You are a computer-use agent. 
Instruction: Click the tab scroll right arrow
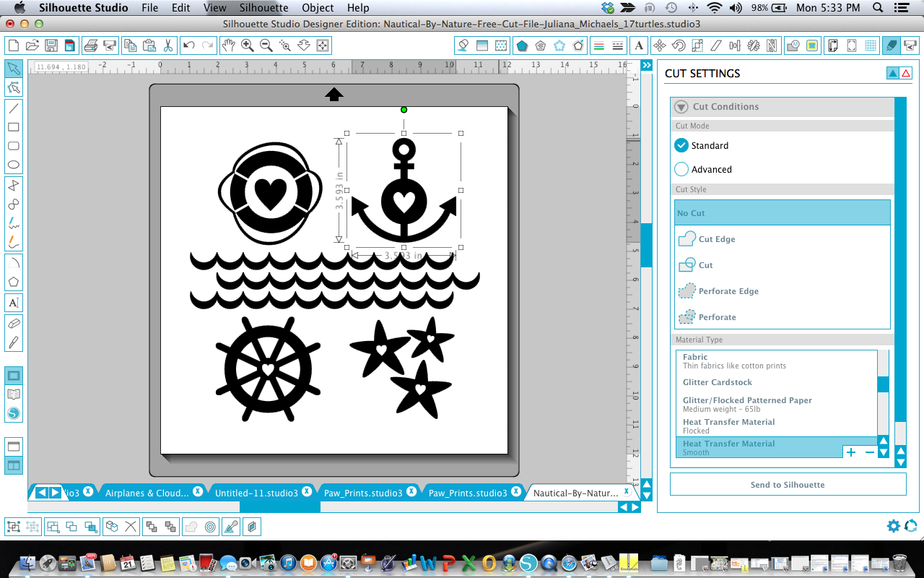point(54,492)
